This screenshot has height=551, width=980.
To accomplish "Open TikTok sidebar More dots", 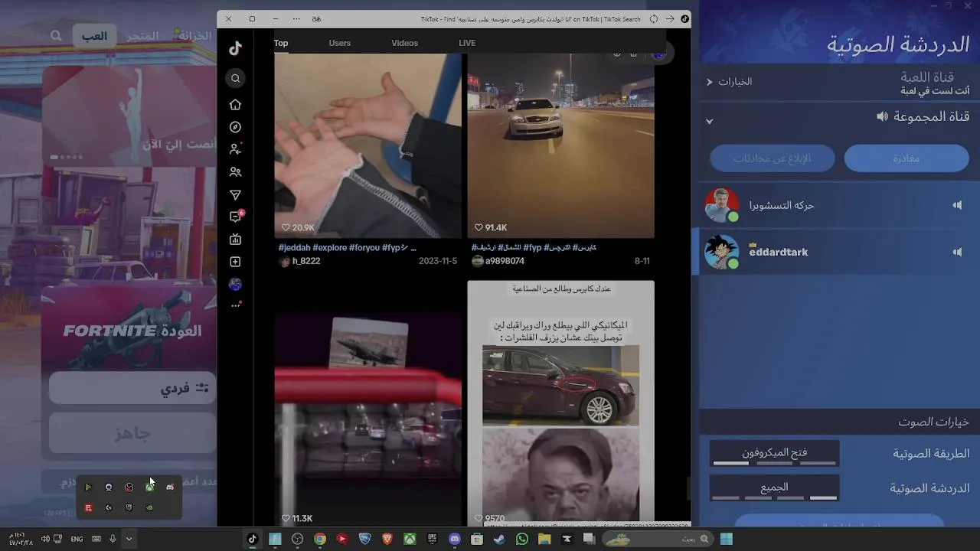I will pyautogui.click(x=236, y=305).
